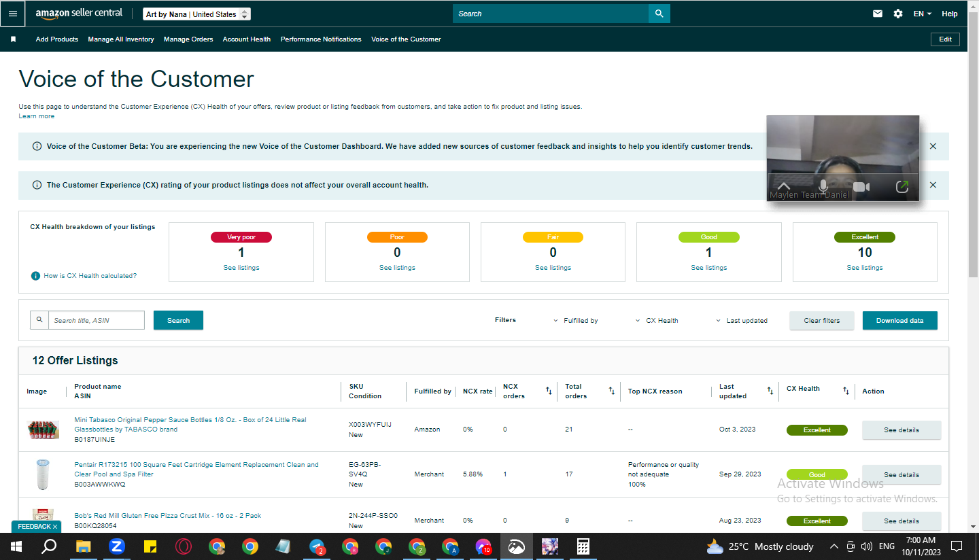Image resolution: width=979 pixels, height=560 pixels.
Task: Open the settings gear icon
Action: pos(898,14)
